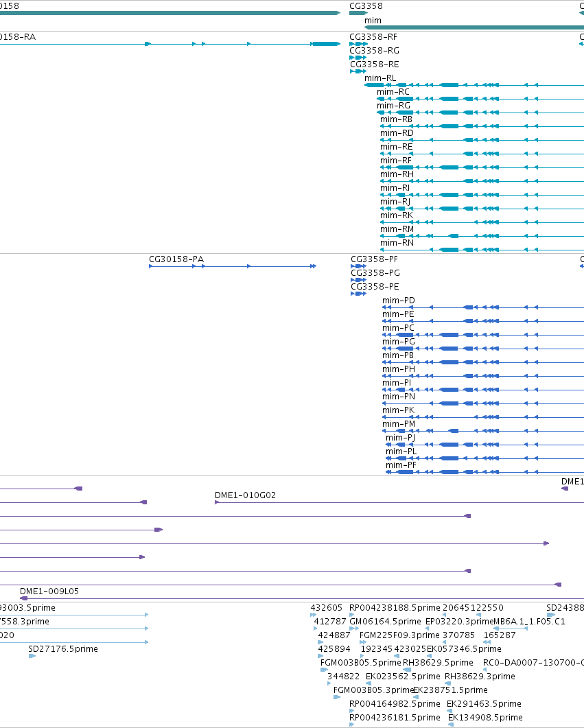Select EST GM06164.5prime

pos(385,622)
